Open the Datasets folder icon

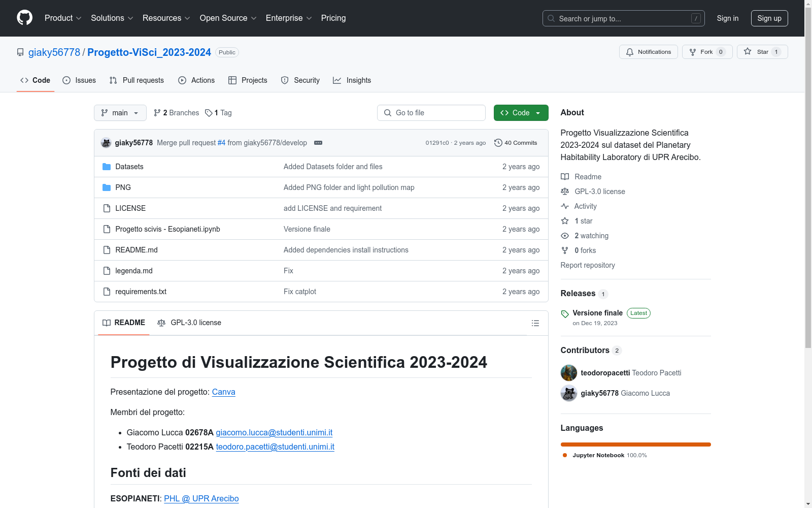[x=107, y=167]
